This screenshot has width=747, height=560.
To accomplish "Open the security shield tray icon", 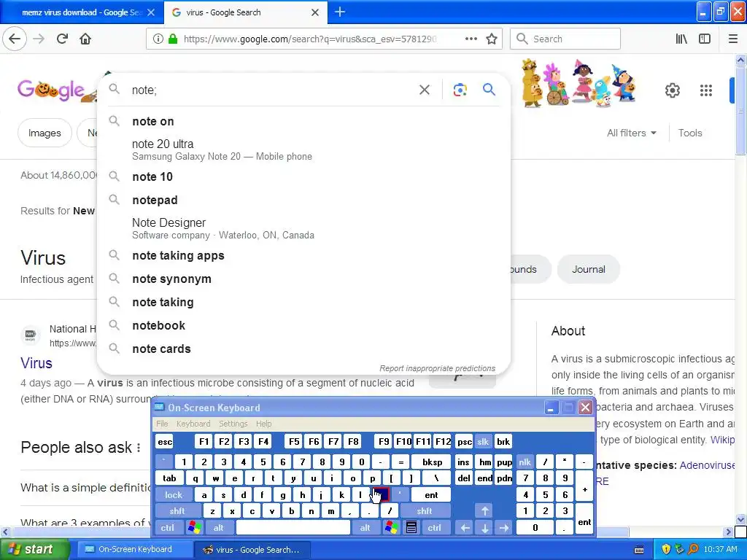I will point(666,549).
